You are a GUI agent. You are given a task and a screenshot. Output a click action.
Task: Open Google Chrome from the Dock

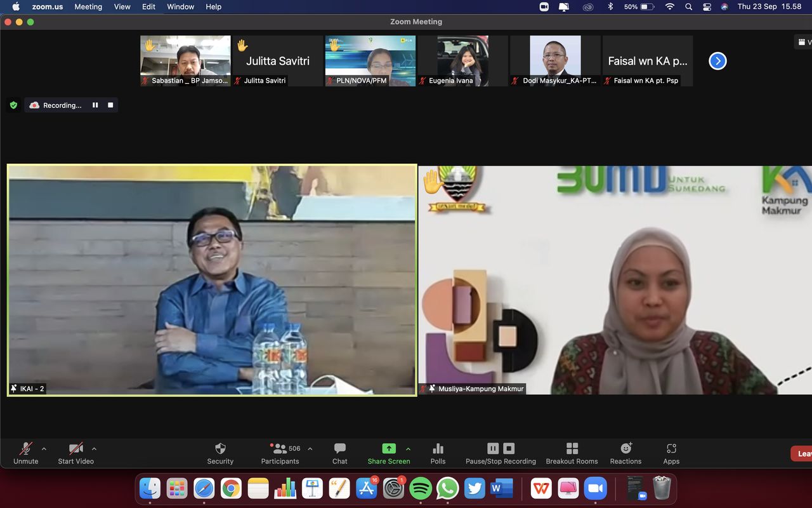click(x=232, y=488)
